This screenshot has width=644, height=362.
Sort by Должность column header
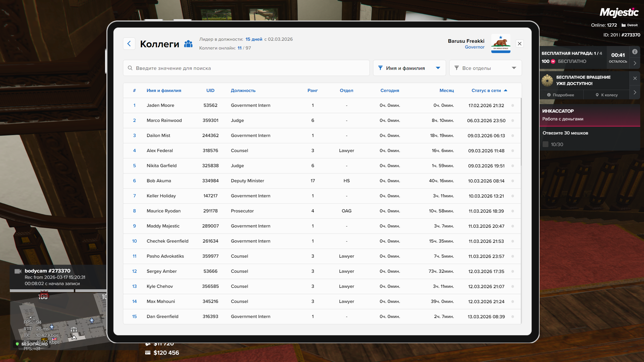click(243, 90)
